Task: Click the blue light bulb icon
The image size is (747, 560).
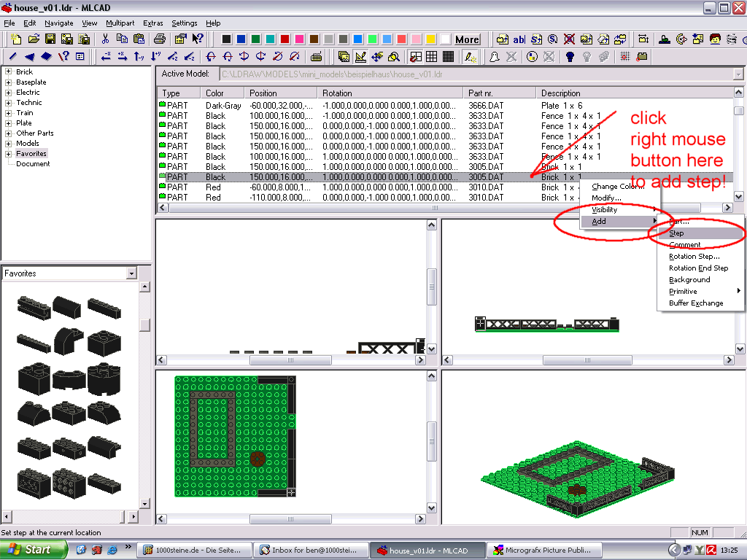Action: click(569, 57)
